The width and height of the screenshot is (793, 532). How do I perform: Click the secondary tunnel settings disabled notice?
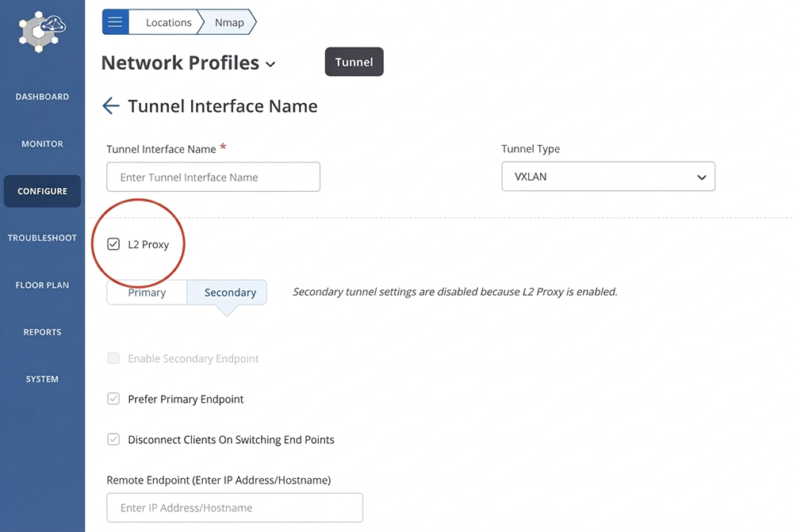[455, 292]
